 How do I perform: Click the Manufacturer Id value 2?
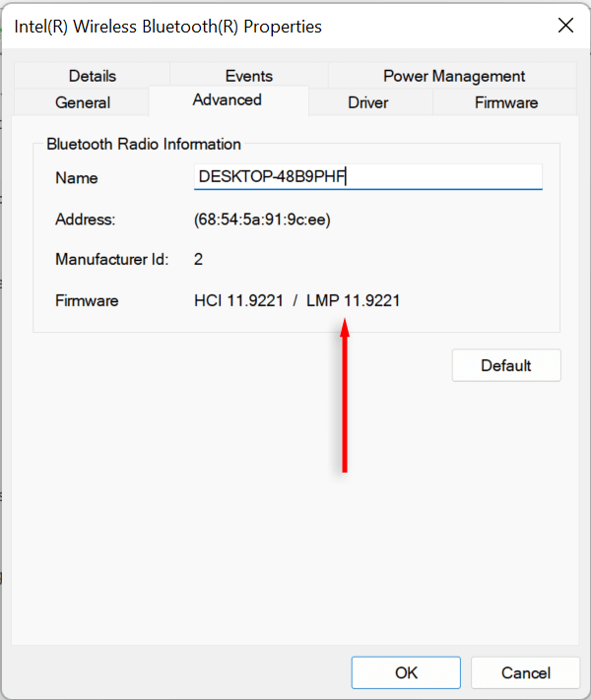198,260
